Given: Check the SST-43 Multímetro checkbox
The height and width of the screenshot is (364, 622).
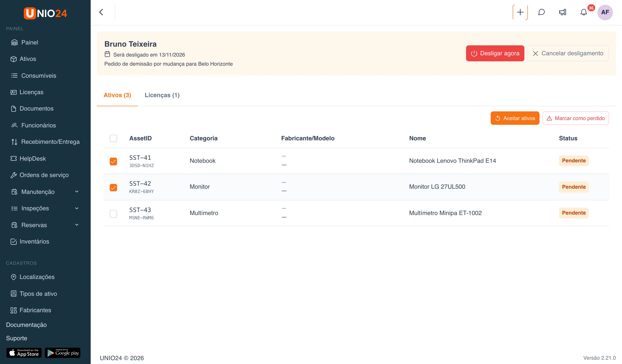Looking at the screenshot, I should tap(113, 214).
